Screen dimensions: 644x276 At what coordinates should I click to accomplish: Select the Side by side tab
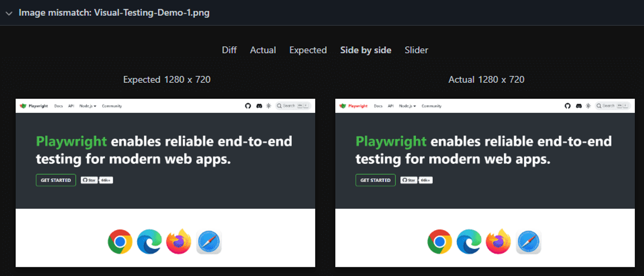click(x=366, y=50)
